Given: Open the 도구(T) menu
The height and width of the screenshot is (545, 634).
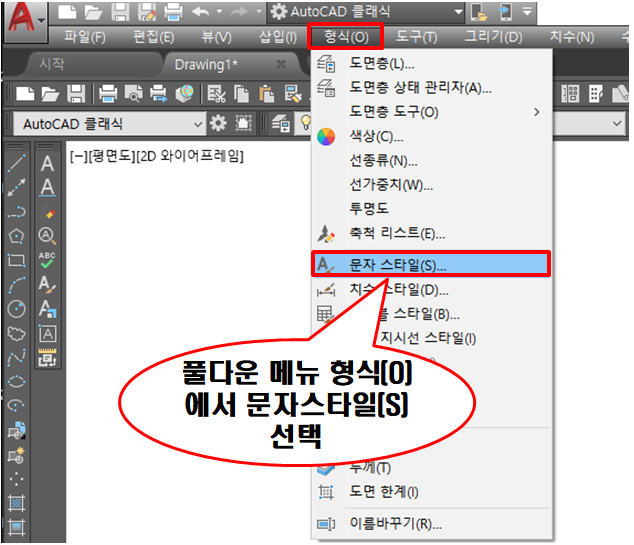Looking at the screenshot, I should (416, 37).
